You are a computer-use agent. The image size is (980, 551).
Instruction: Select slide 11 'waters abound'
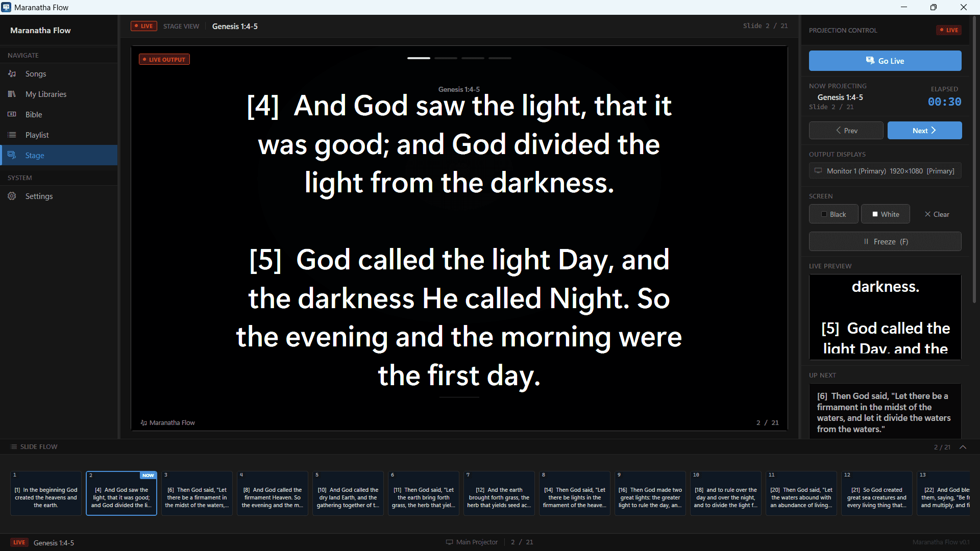click(x=801, y=493)
